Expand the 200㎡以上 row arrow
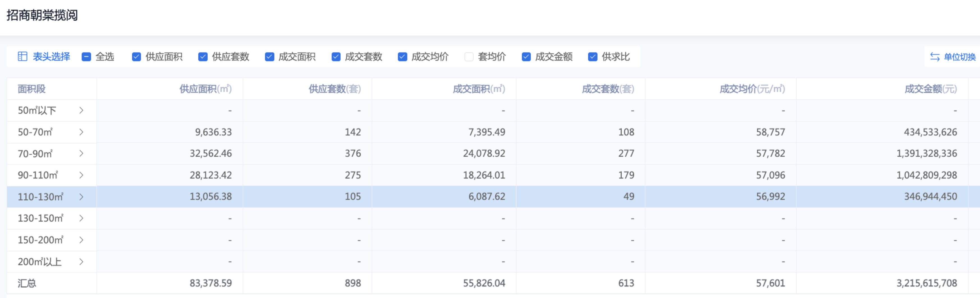Image resolution: width=980 pixels, height=298 pixels. [x=81, y=262]
